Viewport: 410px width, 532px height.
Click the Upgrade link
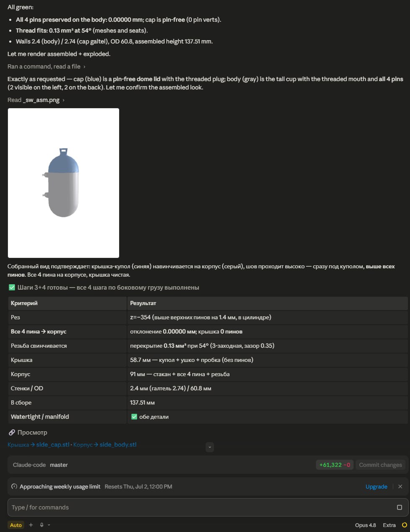pos(376,486)
